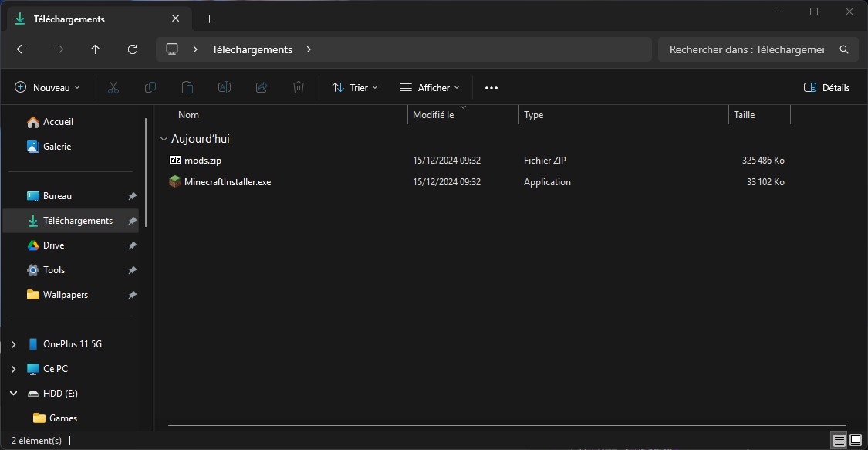Open a new tab with plus button

coord(210,19)
